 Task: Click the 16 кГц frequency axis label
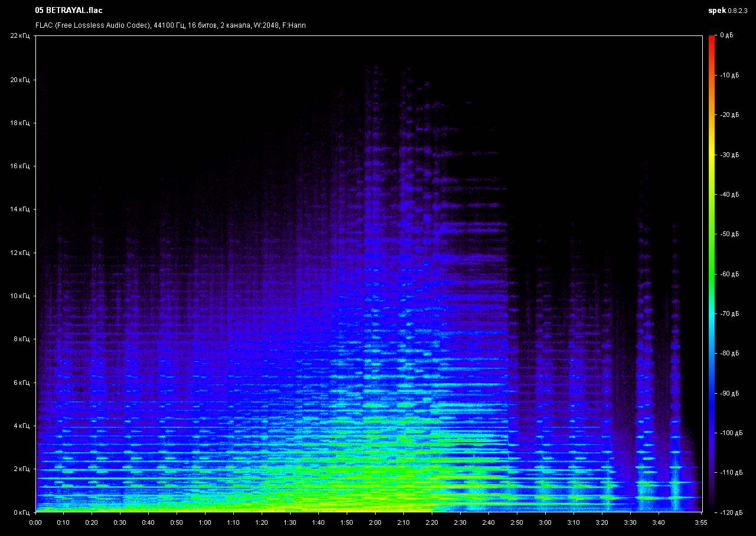coord(21,166)
